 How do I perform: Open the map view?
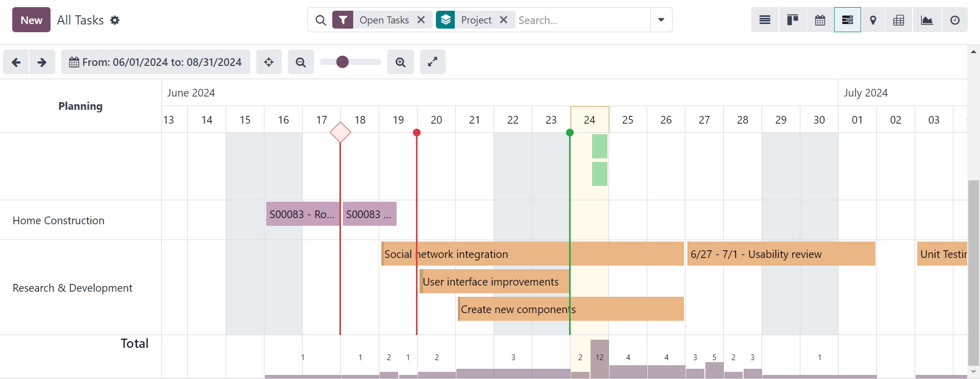pos(873,20)
